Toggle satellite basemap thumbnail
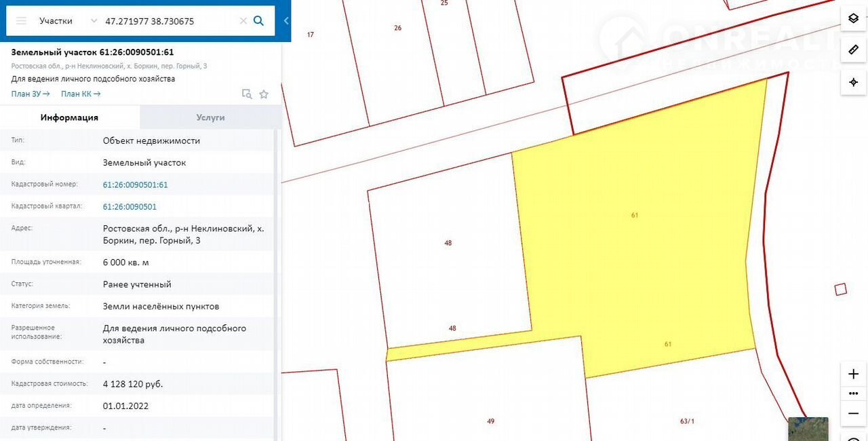868x441 pixels. coord(808,429)
